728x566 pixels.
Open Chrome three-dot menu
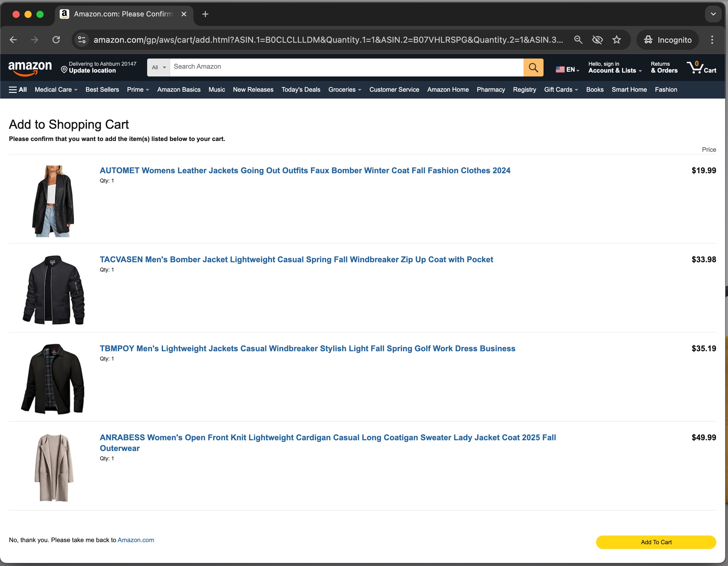pos(712,40)
